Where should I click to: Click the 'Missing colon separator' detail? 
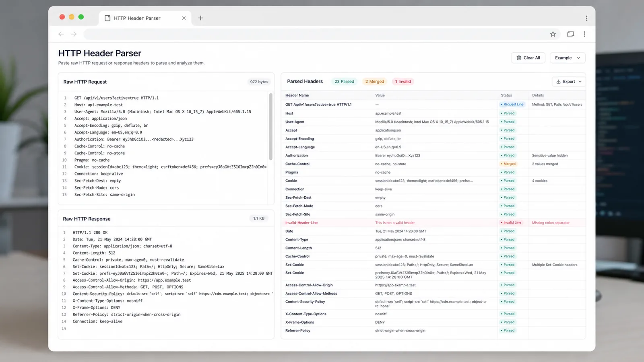pos(551,223)
